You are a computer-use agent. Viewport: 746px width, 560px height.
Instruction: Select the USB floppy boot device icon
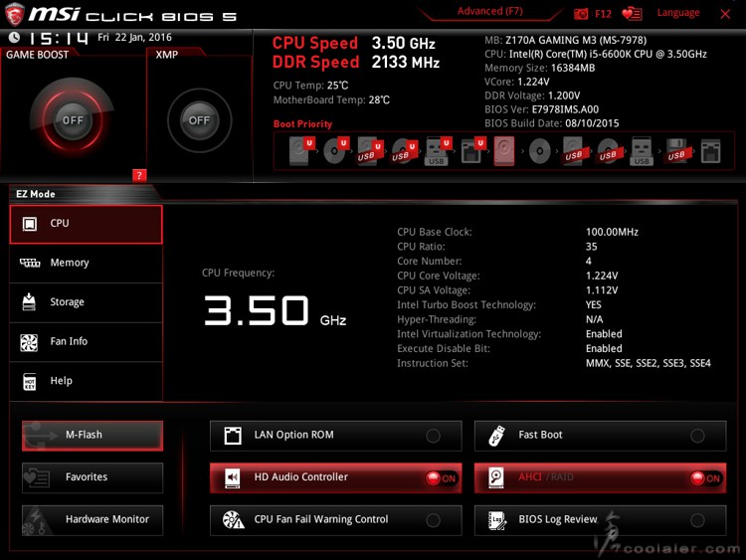[x=676, y=151]
